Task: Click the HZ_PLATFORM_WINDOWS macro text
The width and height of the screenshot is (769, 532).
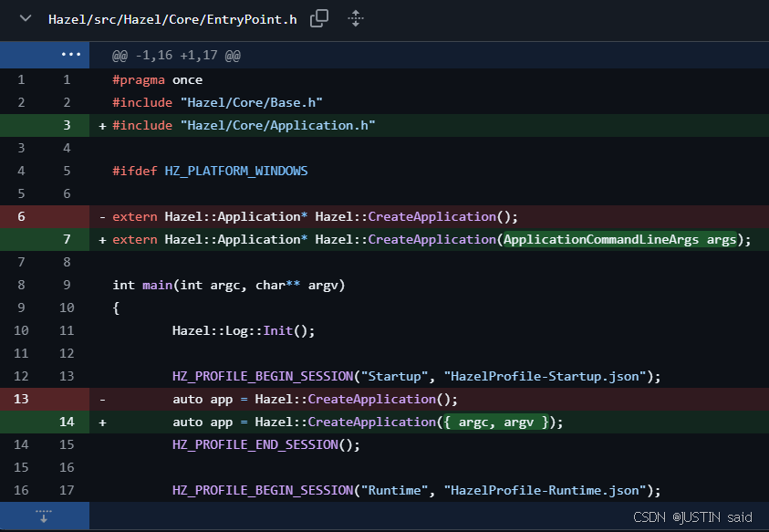Action: coord(236,171)
